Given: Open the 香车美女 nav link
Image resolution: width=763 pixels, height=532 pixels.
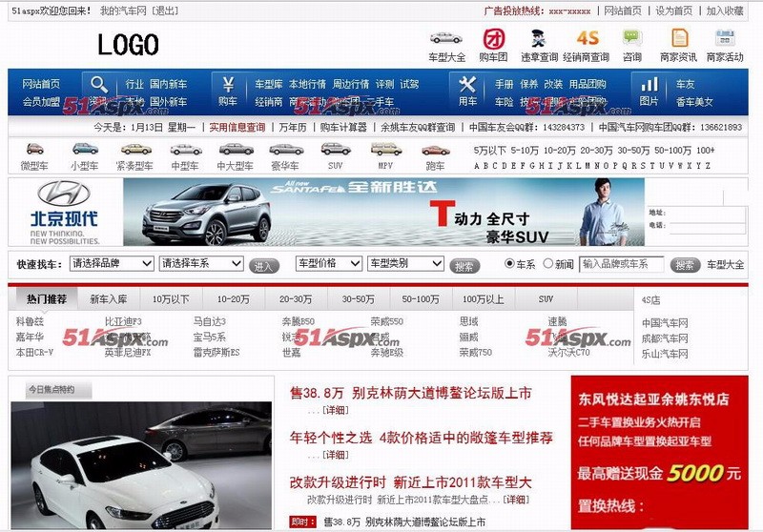Looking at the screenshot, I should point(694,102).
